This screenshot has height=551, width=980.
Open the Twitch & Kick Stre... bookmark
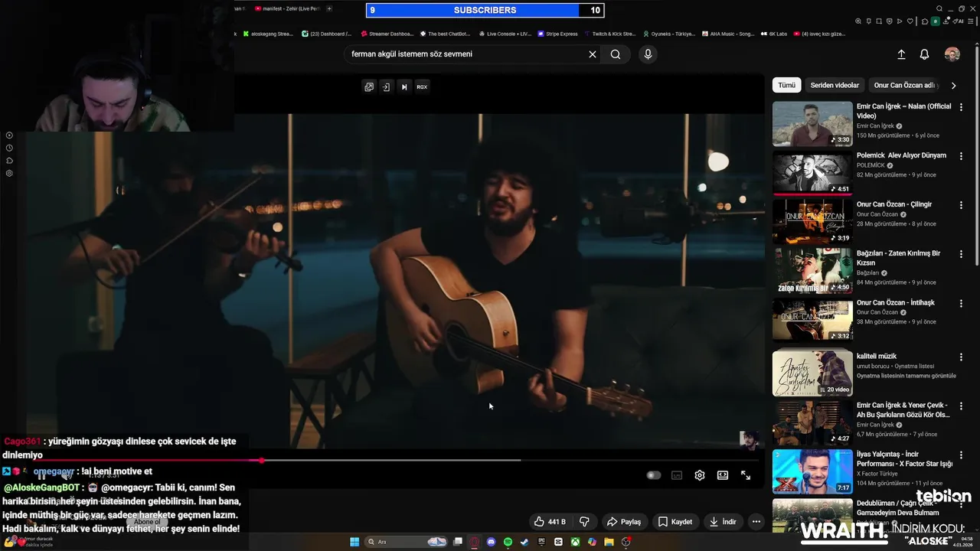(x=610, y=34)
